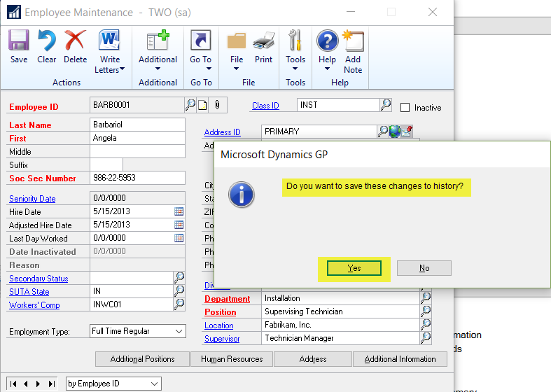Click the empty Middle name field
551x392 pixels.
(137, 151)
